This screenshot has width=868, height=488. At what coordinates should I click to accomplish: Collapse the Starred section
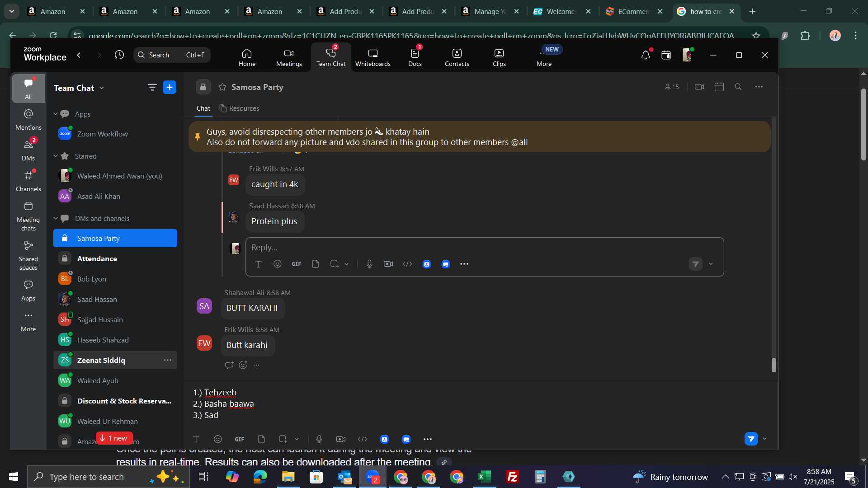point(56,156)
